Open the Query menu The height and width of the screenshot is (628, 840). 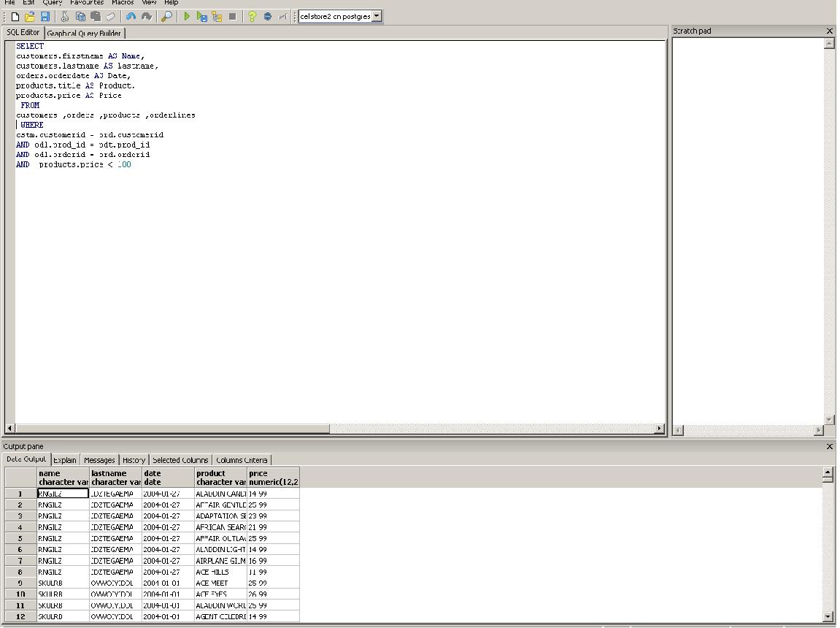pyautogui.click(x=53, y=3)
